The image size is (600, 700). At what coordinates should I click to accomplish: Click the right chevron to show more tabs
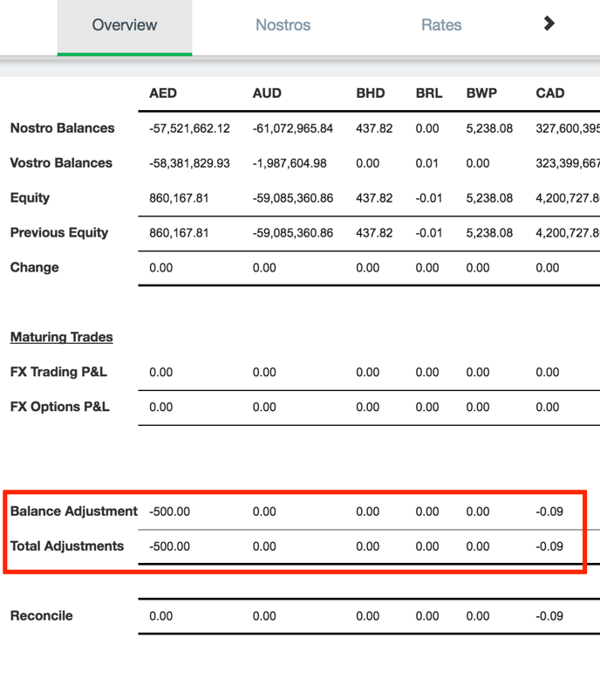[x=549, y=24]
